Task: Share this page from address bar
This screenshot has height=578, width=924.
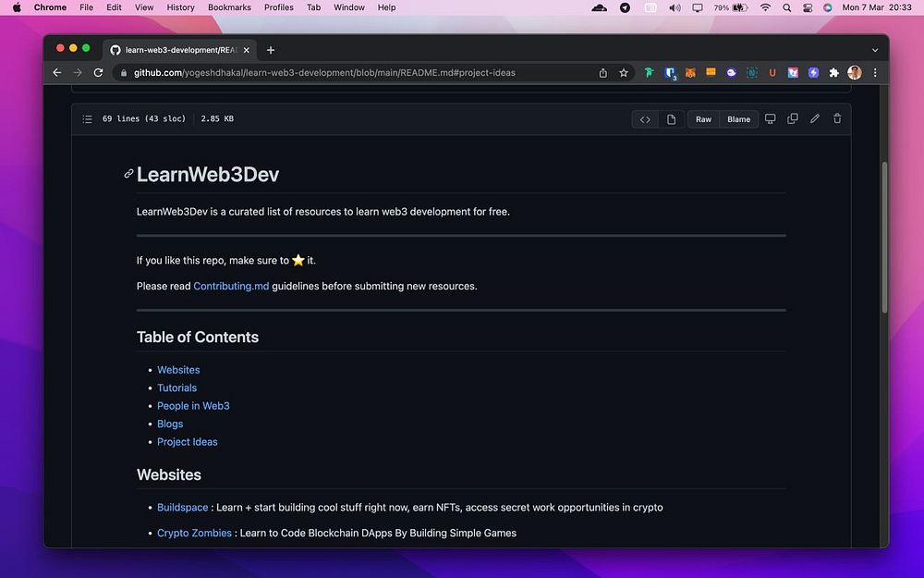Action: click(x=602, y=72)
